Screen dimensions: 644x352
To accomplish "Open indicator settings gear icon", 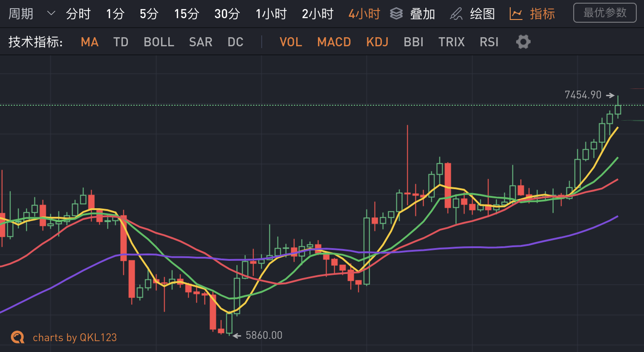I will (523, 42).
